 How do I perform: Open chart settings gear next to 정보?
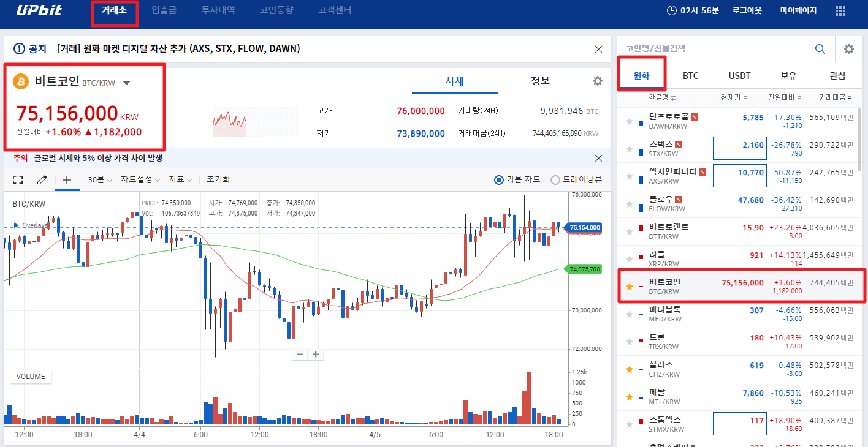[598, 81]
